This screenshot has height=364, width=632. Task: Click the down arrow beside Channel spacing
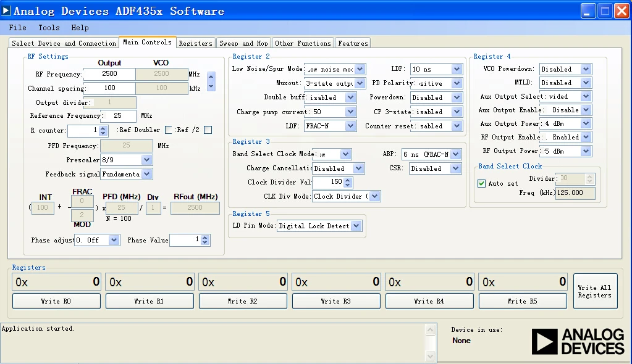pyautogui.click(x=211, y=86)
